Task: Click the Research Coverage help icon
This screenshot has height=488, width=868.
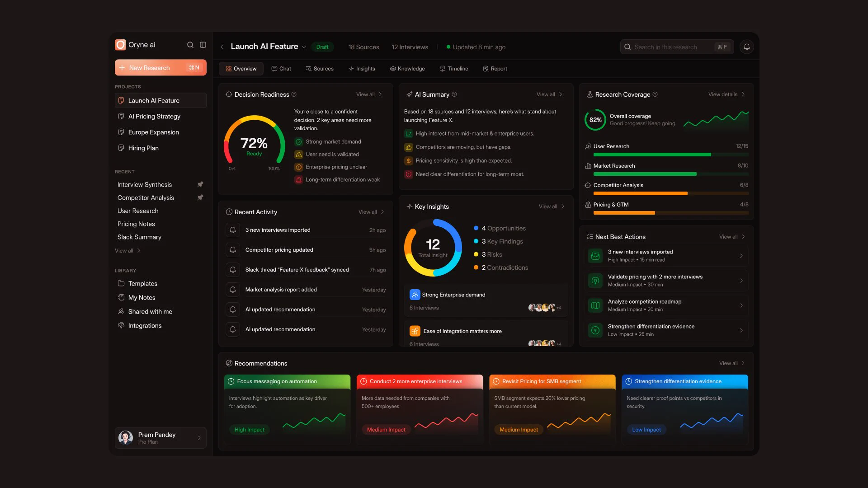Action: (655, 94)
